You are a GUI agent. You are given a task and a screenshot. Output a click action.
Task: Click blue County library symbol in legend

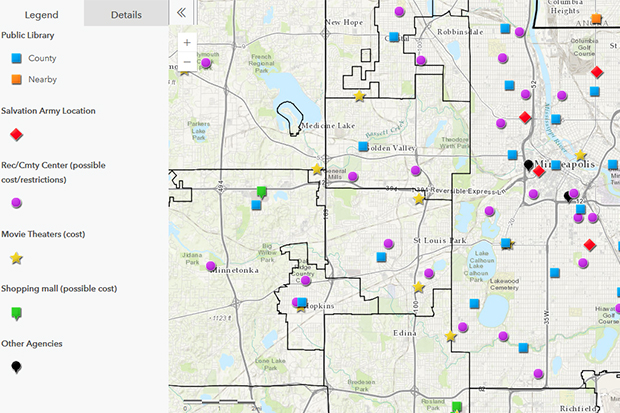tap(16, 59)
